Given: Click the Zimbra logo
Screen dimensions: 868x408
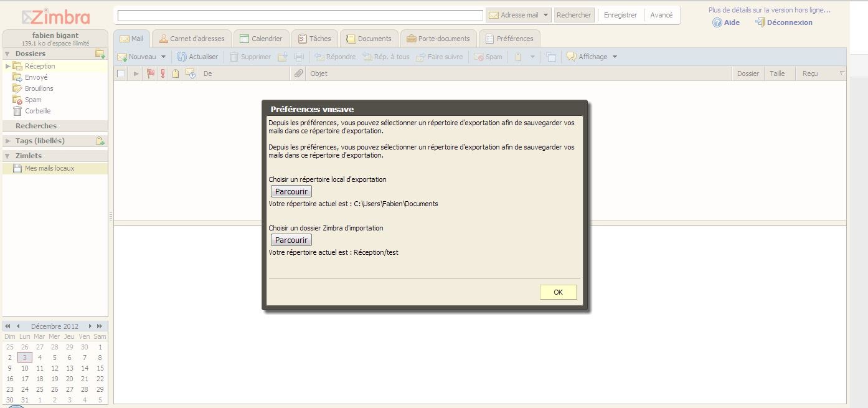Looking at the screenshot, I should [x=55, y=17].
